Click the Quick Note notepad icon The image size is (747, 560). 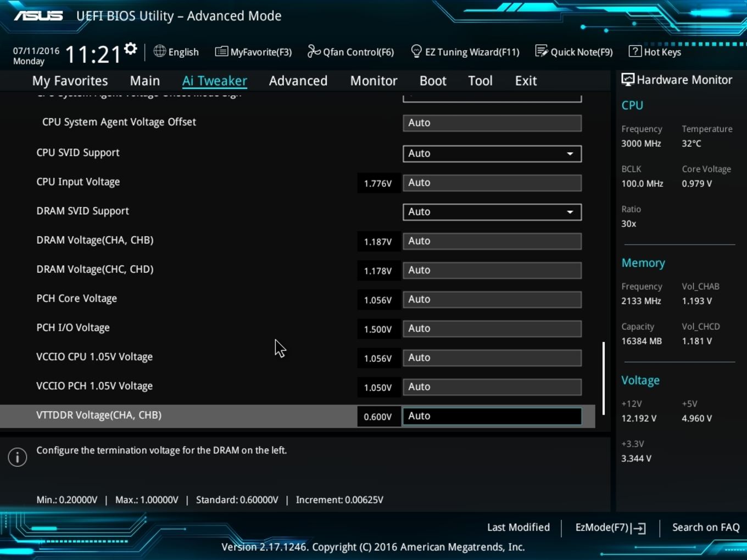pos(541,51)
